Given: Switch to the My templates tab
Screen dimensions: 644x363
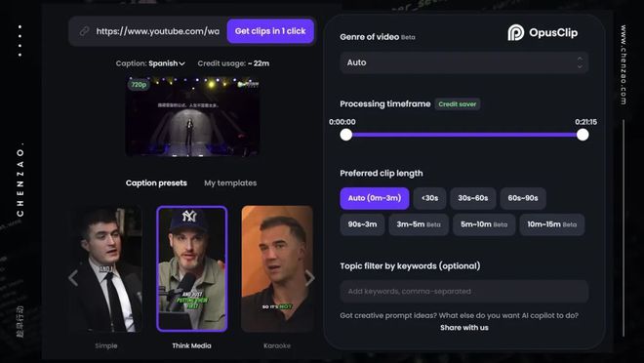Looking at the screenshot, I should 230,183.
